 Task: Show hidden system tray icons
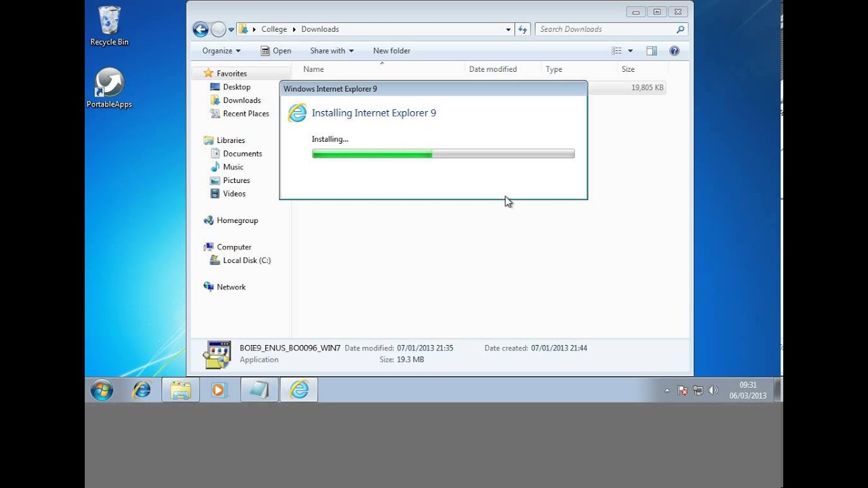pyautogui.click(x=667, y=390)
